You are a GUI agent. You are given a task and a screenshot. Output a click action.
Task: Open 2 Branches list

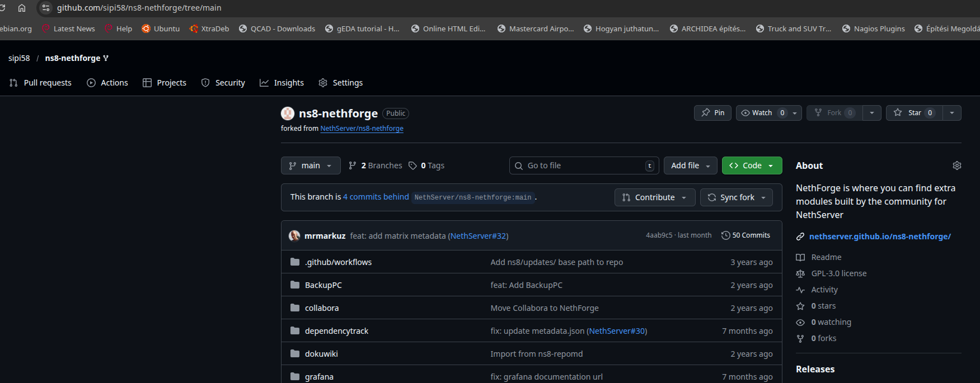tap(375, 166)
